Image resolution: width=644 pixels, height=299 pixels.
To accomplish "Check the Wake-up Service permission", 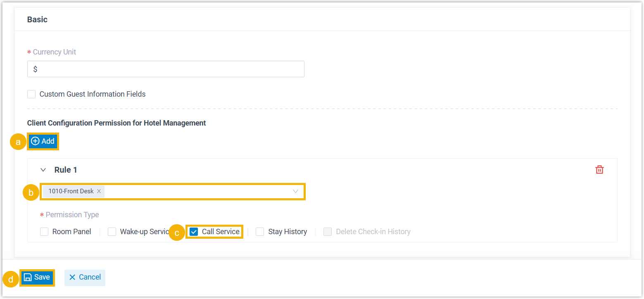I will [x=112, y=232].
